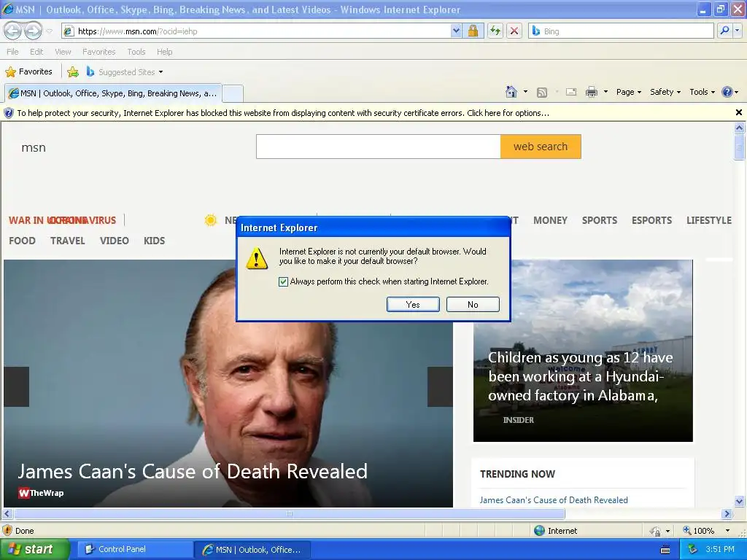
Task: Open Suggested Sites dropdown
Action: point(125,72)
